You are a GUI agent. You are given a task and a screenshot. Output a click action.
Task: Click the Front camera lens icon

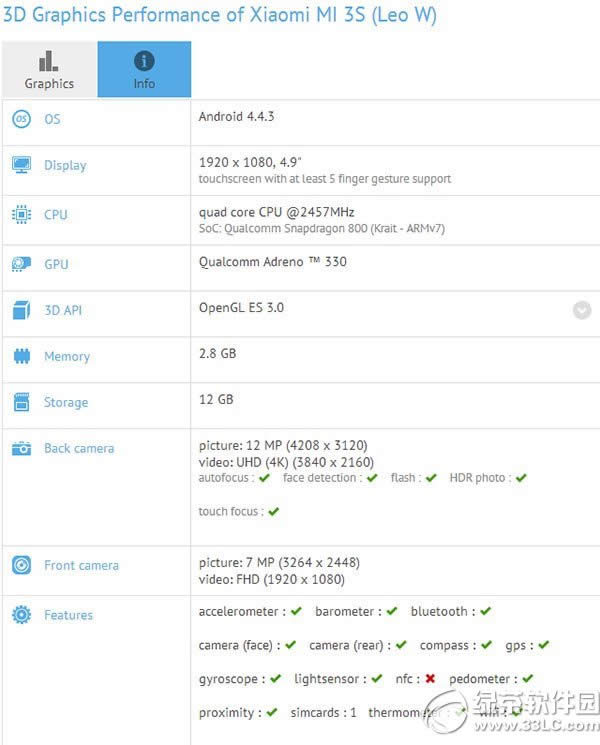pyautogui.click(x=21, y=565)
